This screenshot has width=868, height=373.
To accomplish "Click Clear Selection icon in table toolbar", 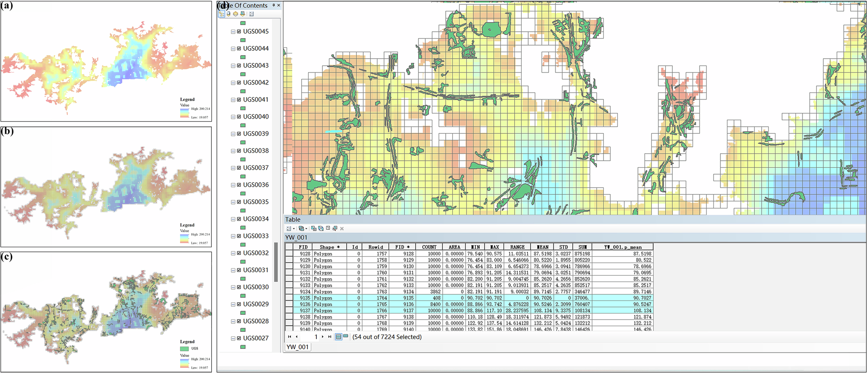I will pyautogui.click(x=328, y=228).
